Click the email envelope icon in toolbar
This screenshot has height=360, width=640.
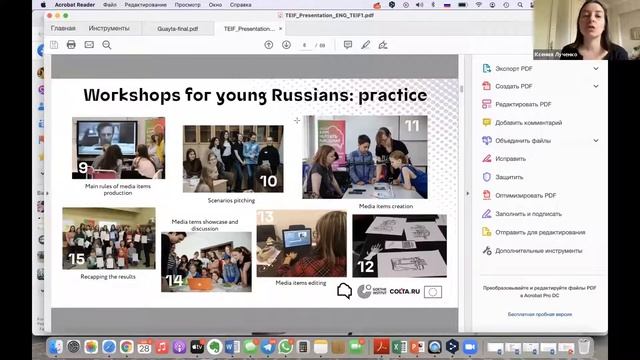89,45
